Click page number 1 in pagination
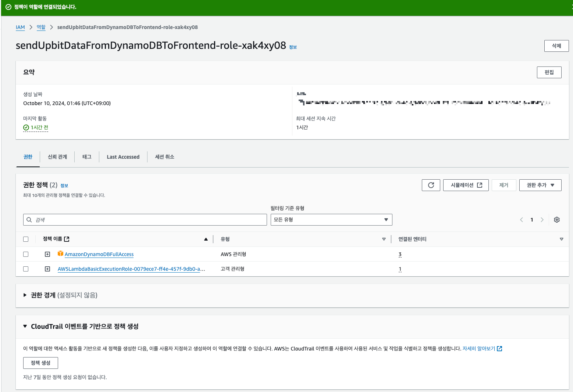Screen dimensions: 573x392 pos(532,220)
